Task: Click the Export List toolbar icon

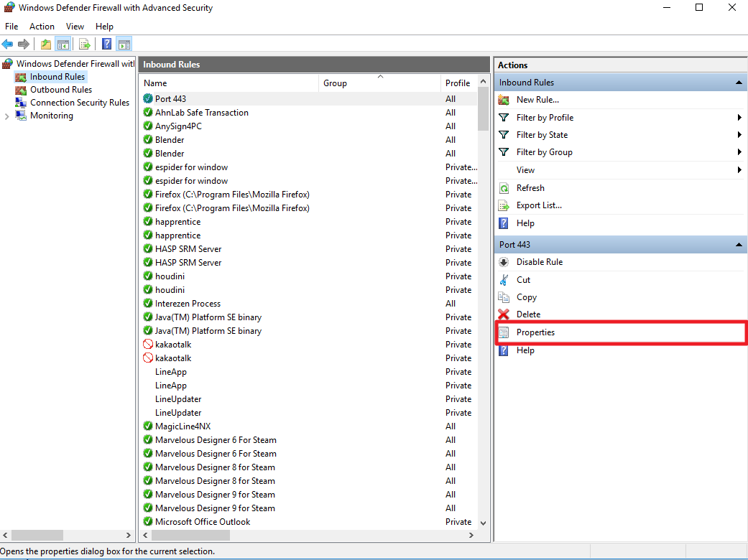Action: (85, 45)
